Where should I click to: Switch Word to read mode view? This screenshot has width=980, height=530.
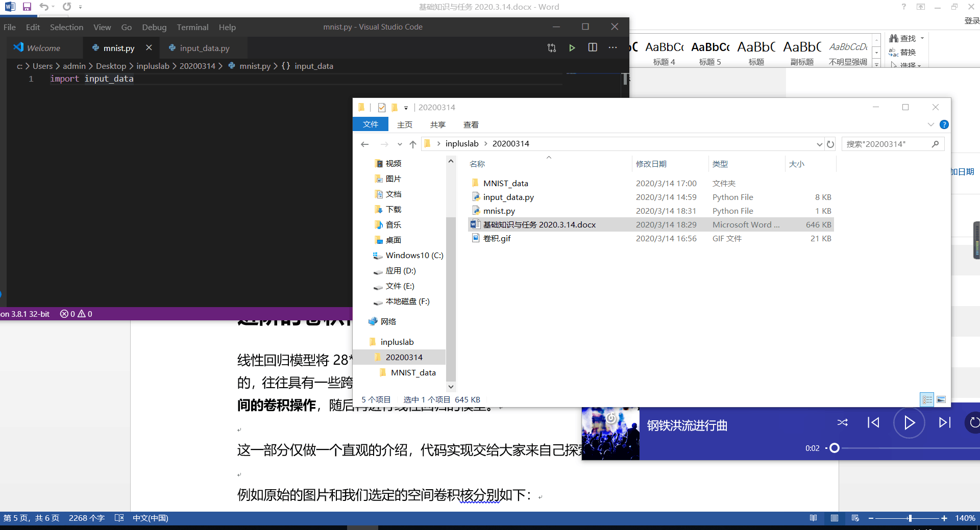(x=813, y=518)
